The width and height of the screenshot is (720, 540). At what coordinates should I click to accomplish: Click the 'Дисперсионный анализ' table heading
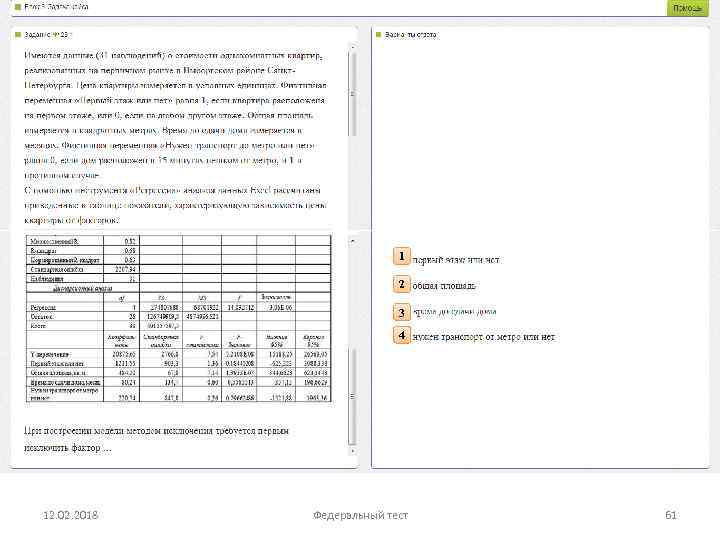tap(83, 288)
